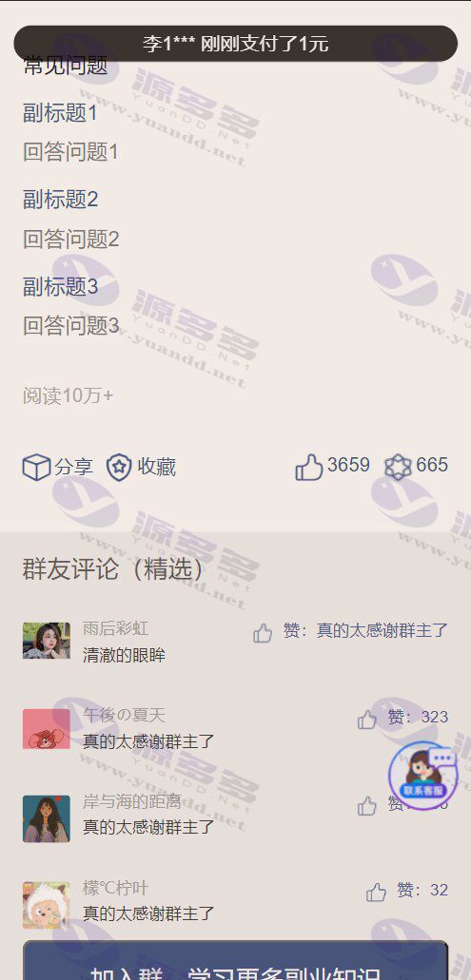Open 岸与海的距离's avatar picture
471x980 pixels.
point(47,818)
